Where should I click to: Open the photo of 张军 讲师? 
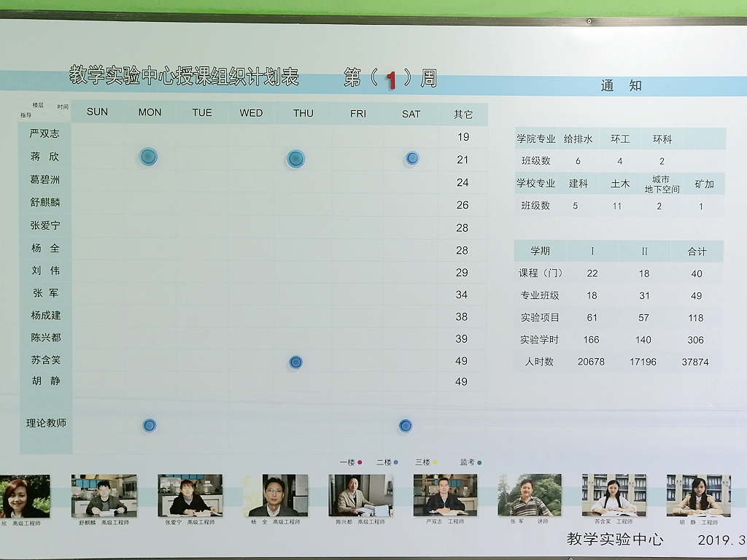(530, 495)
